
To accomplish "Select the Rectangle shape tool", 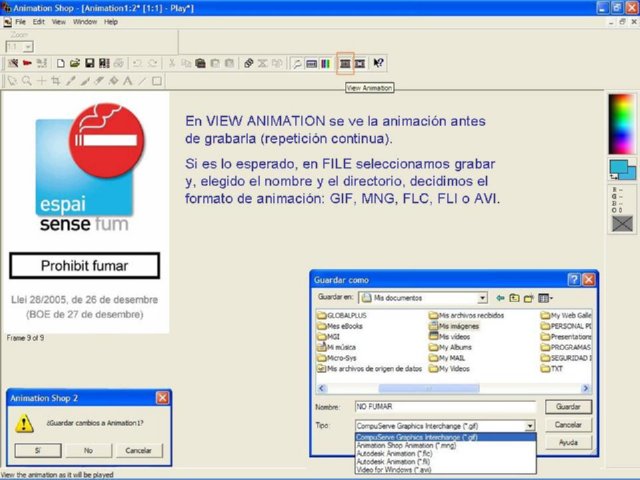I will coord(157,81).
